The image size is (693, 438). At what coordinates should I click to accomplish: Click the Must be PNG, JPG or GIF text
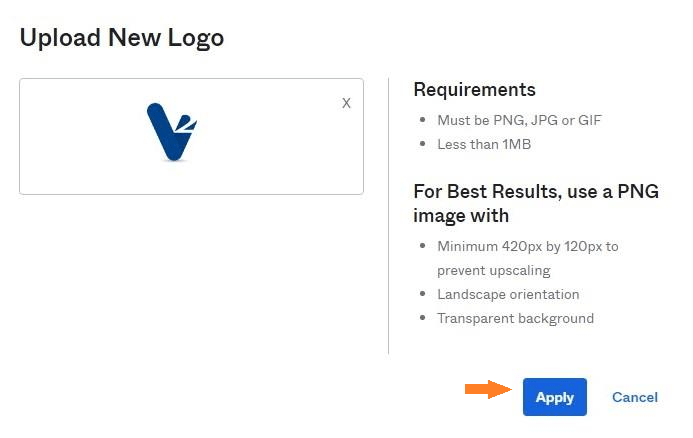point(519,120)
